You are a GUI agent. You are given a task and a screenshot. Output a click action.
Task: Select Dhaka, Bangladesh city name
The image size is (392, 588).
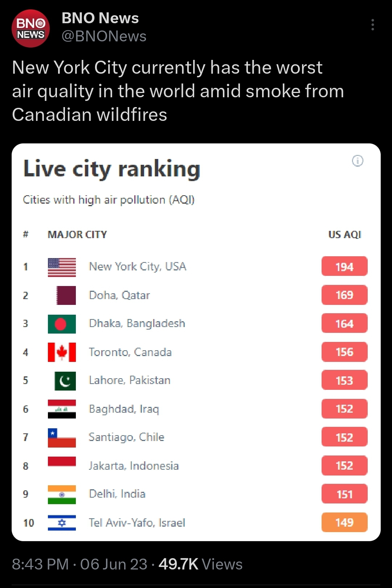137,323
